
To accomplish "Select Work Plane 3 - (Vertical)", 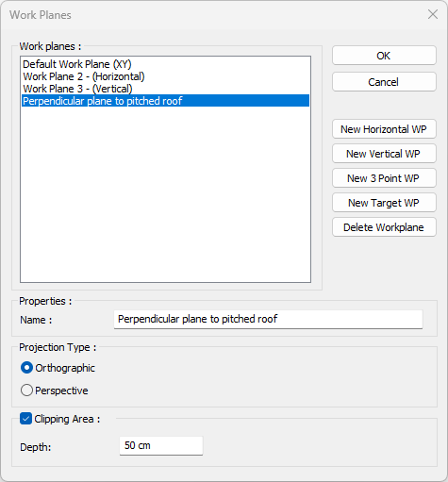I will point(165,89).
